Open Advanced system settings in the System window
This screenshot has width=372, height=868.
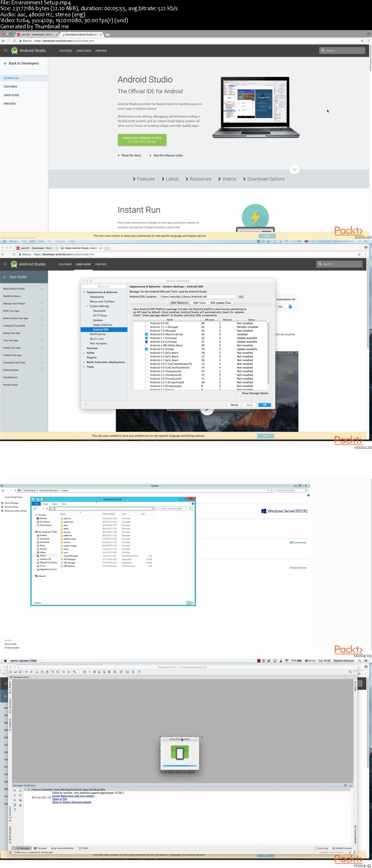pyautogui.click(x=16, y=511)
